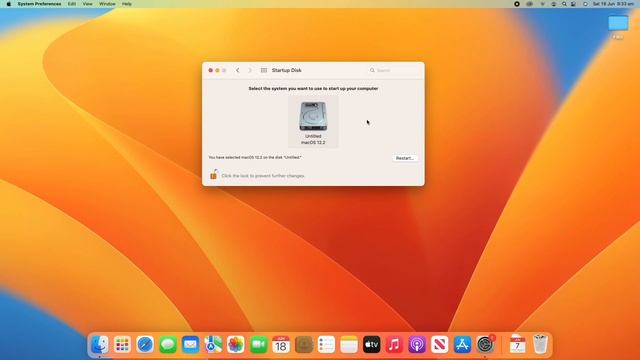
Task: Close the Startup Disk window
Action: [211, 70]
